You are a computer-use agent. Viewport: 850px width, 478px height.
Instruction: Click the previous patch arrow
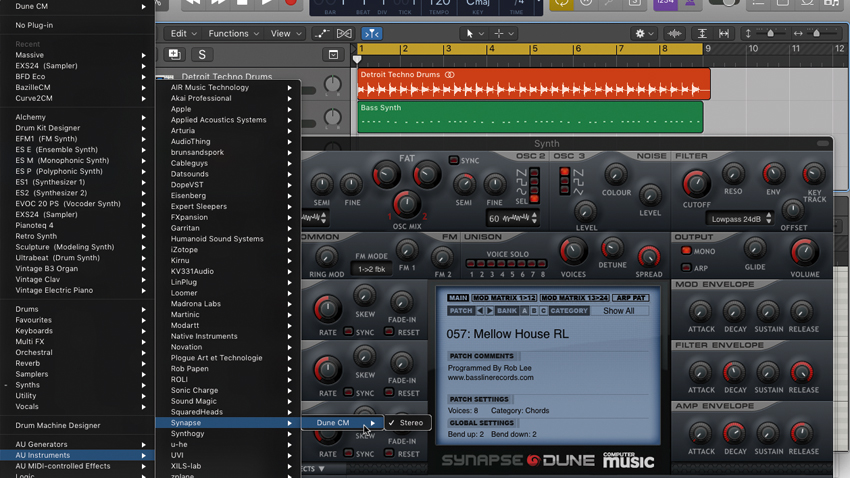pos(480,311)
